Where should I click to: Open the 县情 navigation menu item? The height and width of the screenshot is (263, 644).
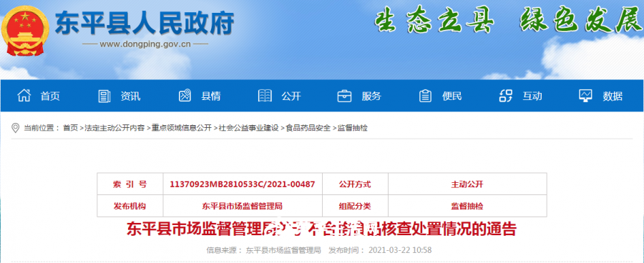click(x=210, y=96)
